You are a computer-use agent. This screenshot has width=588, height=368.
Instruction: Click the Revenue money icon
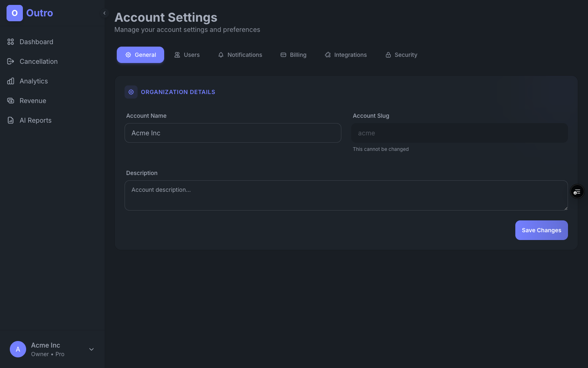coord(11,101)
